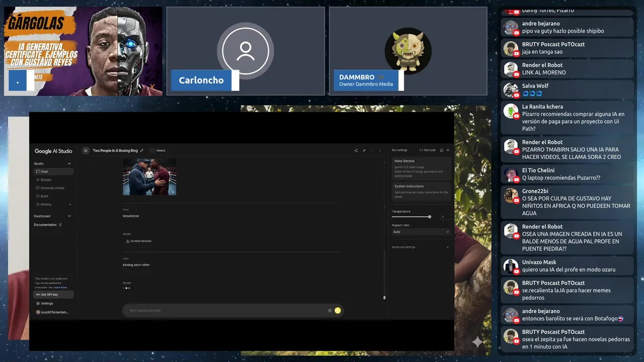Click the tokens counter label
Viewport: 644px width, 362px height.
point(160,150)
